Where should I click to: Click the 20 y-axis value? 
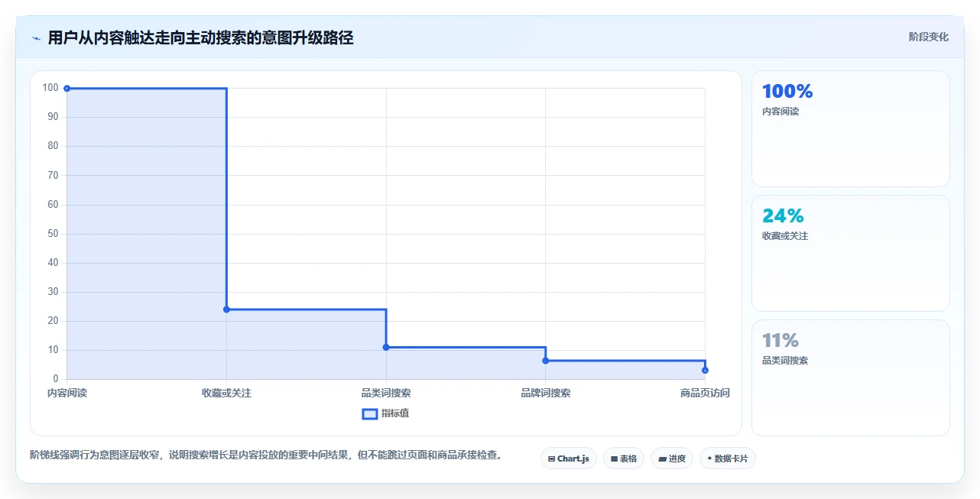53,321
